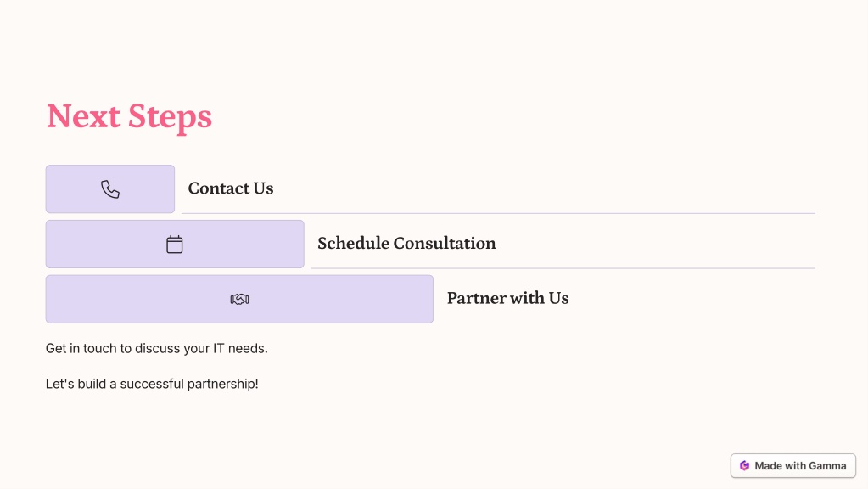Select the Partner with Us heading

point(507,298)
